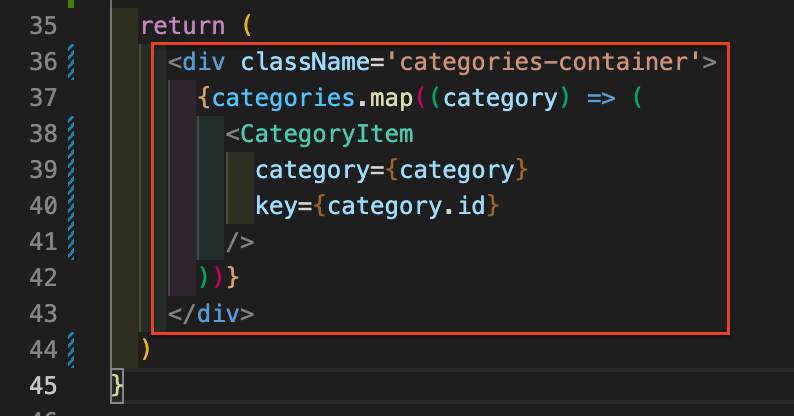This screenshot has width=794, height=416.
Task: Click the opening 'div' tag name on line 36
Action: click(x=204, y=62)
